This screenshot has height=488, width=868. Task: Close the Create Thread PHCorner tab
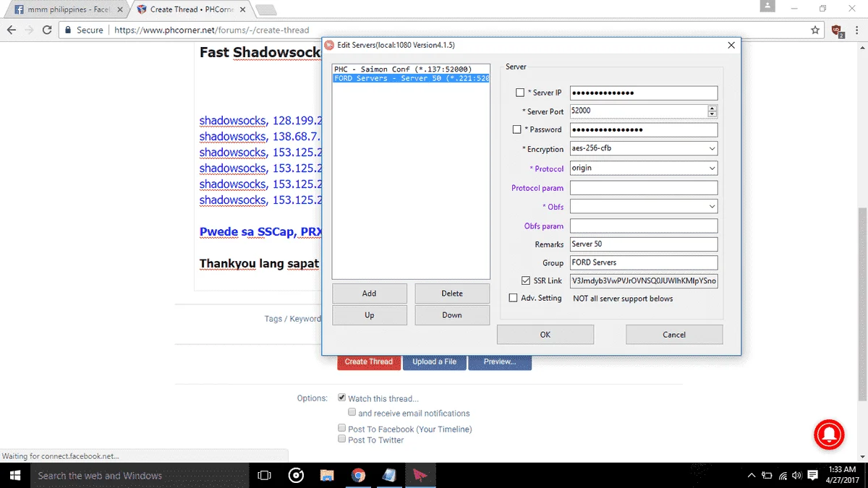pos(242,9)
